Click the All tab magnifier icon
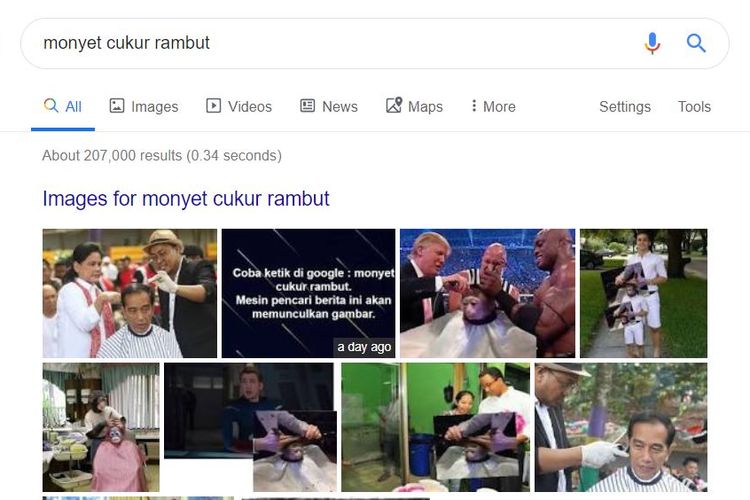This screenshot has width=750, height=500. point(51,105)
